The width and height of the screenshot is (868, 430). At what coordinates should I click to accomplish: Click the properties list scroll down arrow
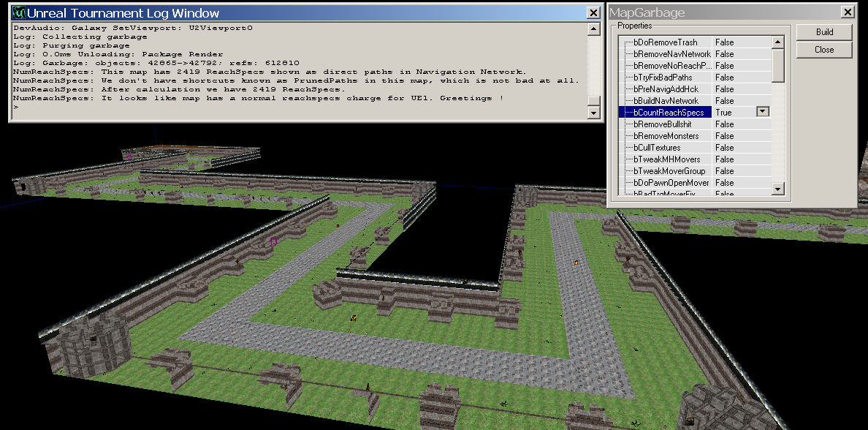click(778, 189)
